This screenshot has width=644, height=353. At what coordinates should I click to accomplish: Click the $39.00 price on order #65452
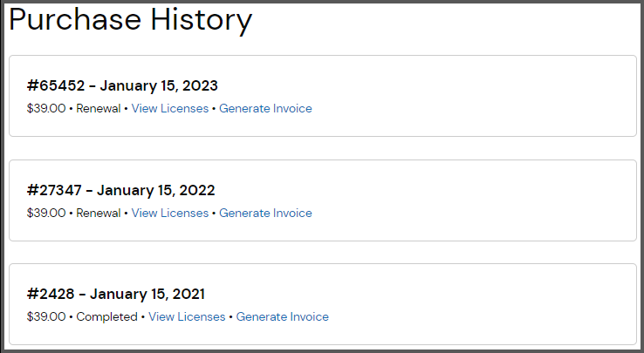pyautogui.click(x=46, y=109)
